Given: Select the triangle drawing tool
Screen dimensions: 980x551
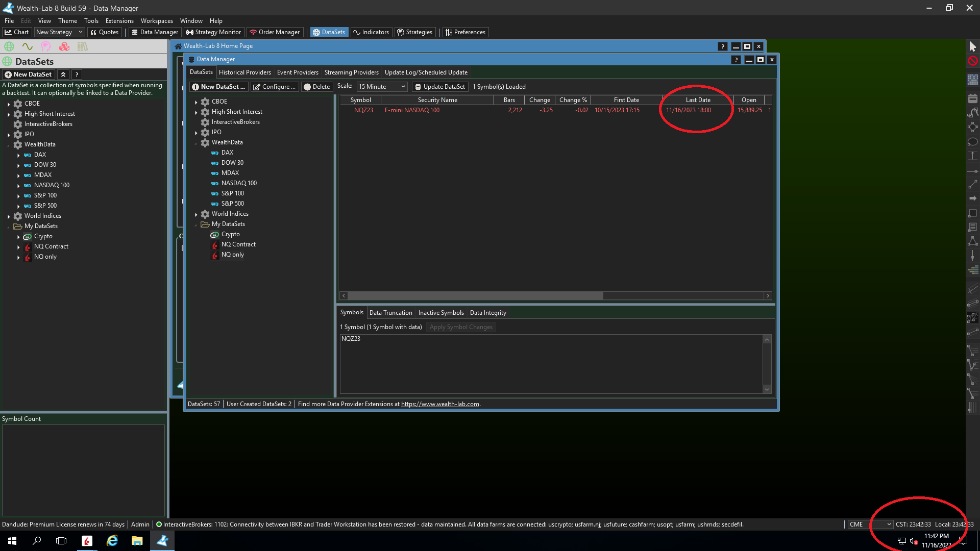Looking at the screenshot, I should 973,241.
